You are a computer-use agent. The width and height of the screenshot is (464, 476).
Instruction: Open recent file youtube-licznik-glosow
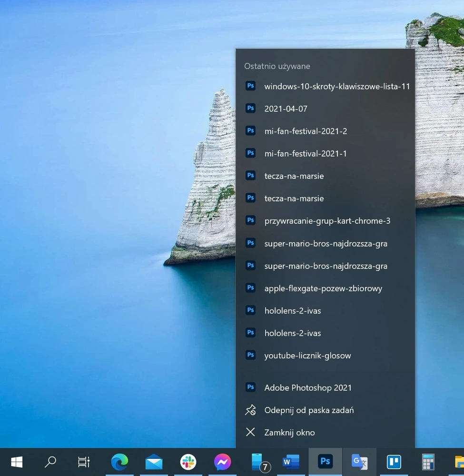tap(326, 356)
